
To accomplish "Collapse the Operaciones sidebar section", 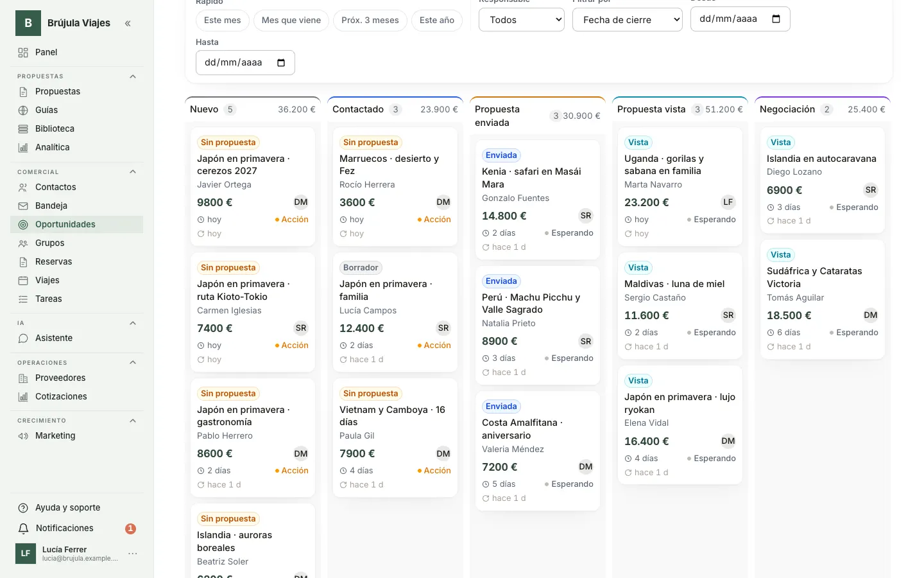I will point(133,362).
